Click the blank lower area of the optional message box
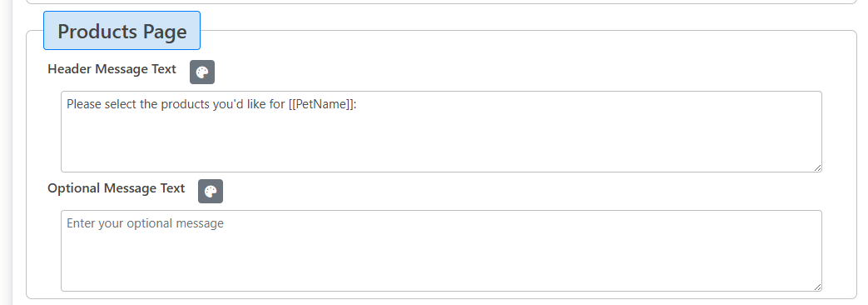This screenshot has height=305, width=868. point(441,262)
